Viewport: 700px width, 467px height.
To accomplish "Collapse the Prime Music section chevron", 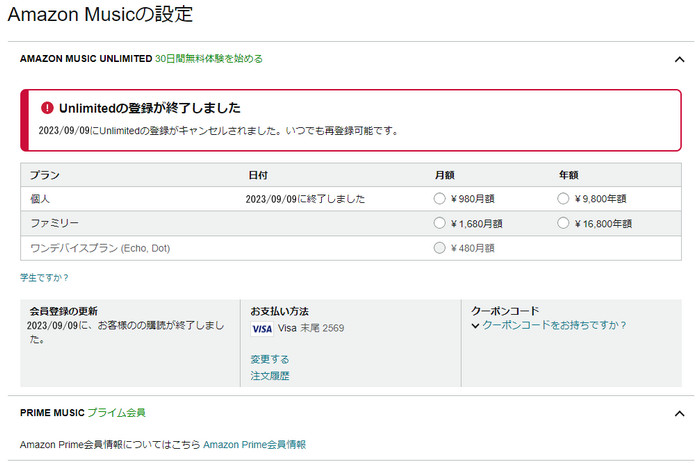I will point(679,413).
